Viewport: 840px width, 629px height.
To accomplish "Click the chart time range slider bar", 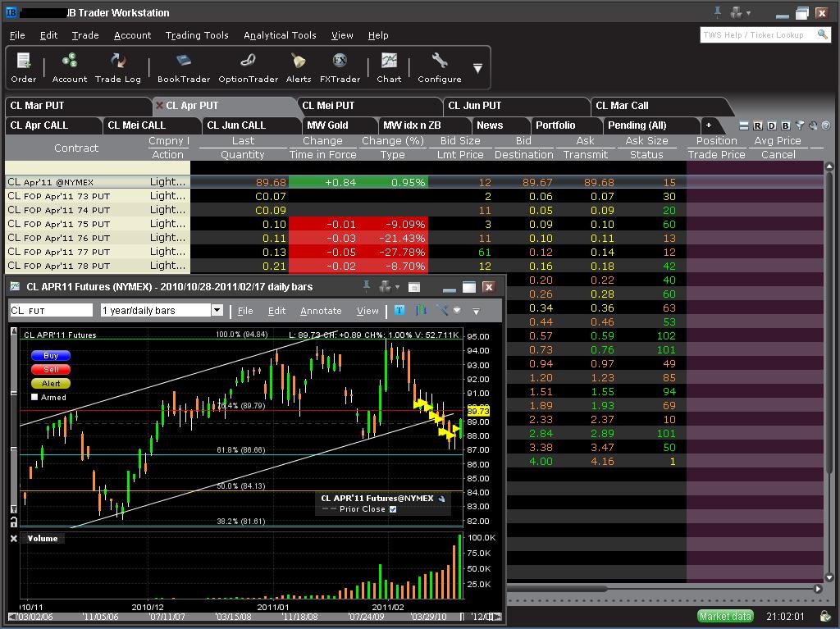I will (x=255, y=617).
